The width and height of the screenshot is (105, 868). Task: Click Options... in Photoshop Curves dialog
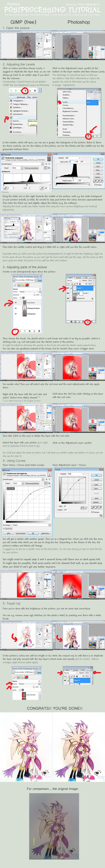pos(97,502)
